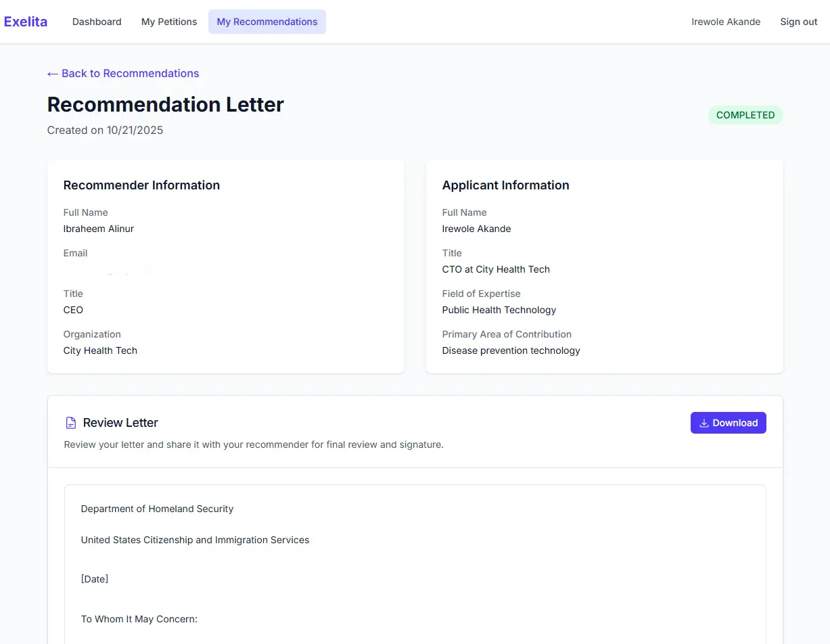Click the COMPLETED status badge

[x=745, y=115]
